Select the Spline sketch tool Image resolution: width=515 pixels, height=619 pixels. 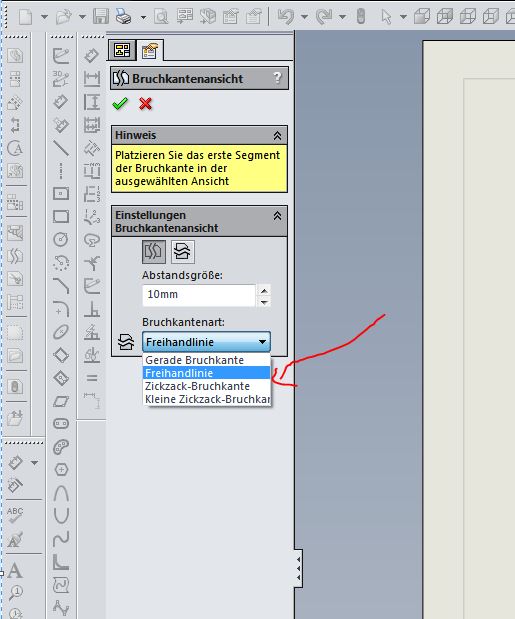tap(61, 538)
